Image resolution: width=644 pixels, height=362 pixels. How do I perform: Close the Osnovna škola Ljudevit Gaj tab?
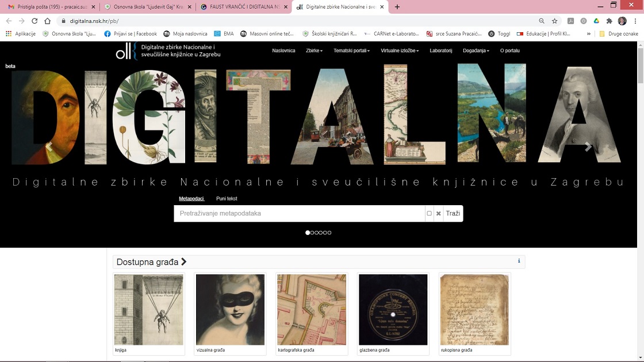click(190, 7)
